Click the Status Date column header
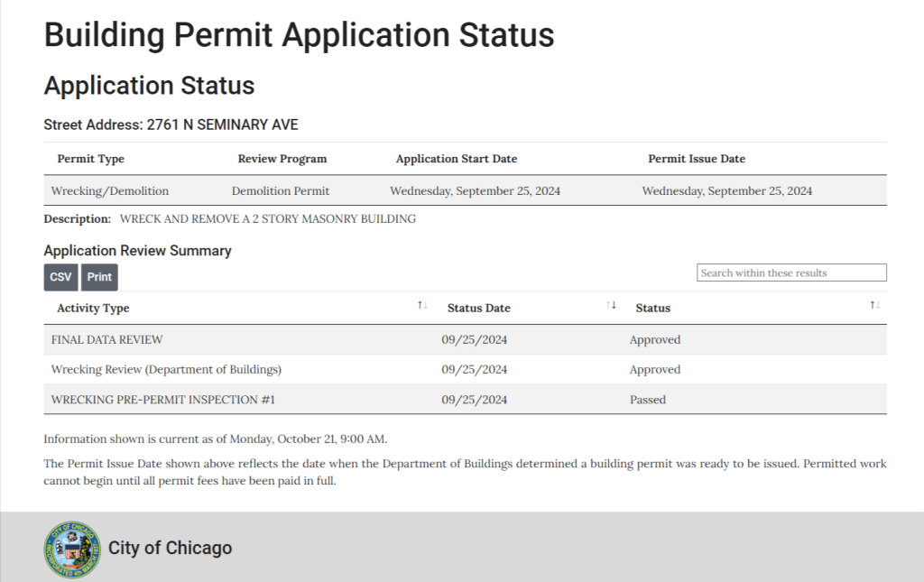This screenshot has width=924, height=582. pos(478,308)
